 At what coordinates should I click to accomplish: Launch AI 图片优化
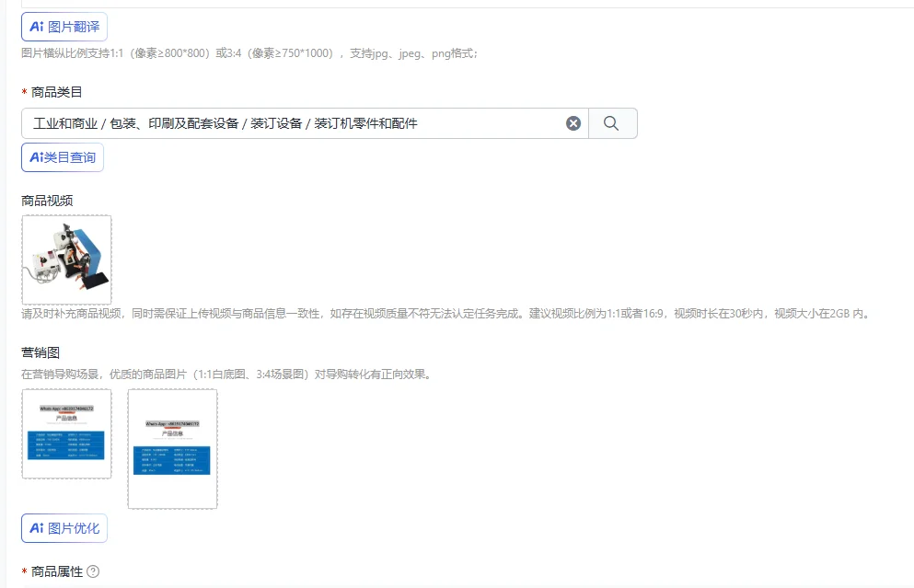64,528
